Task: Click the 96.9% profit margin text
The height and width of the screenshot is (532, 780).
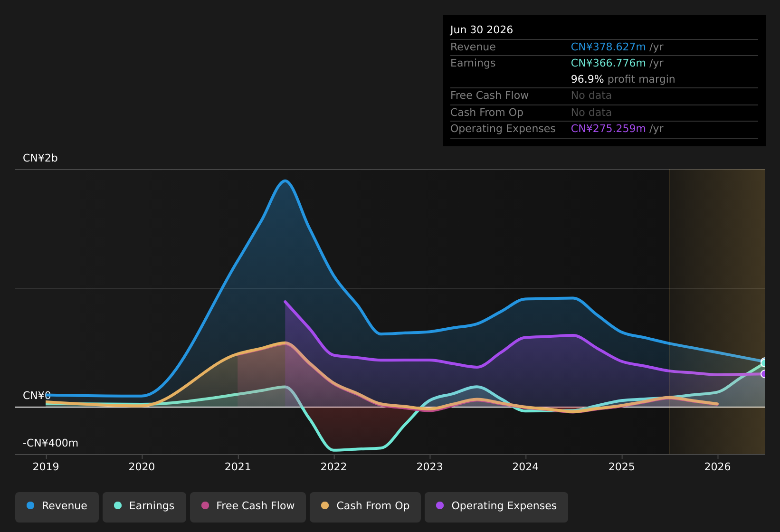Action: [x=623, y=79]
